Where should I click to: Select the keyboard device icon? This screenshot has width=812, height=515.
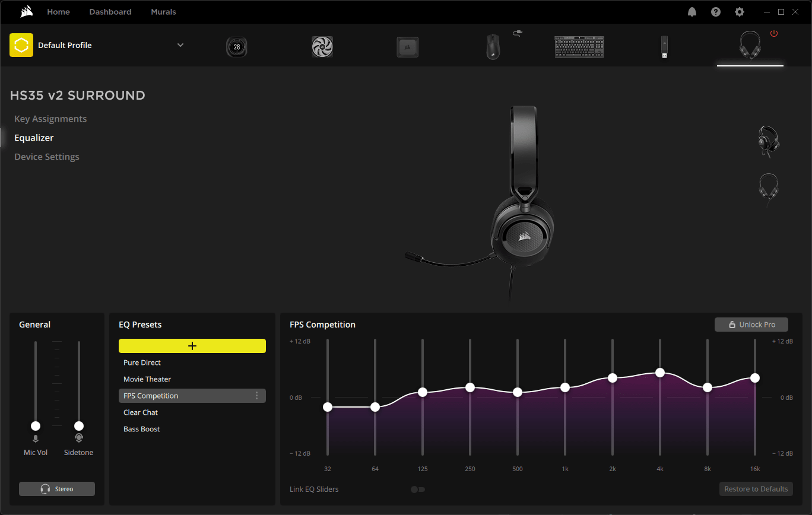click(x=579, y=47)
